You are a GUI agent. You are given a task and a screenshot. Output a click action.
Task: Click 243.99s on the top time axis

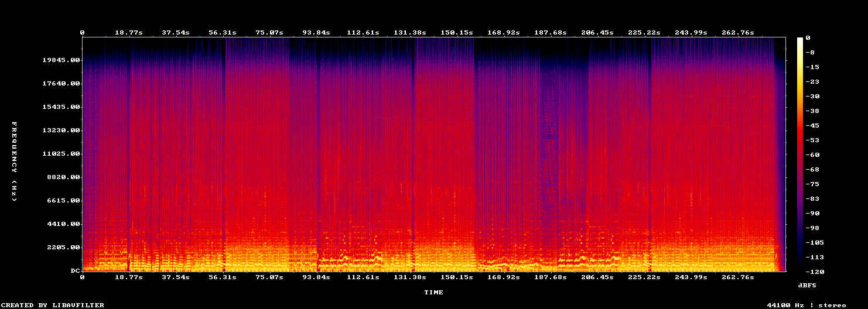(691, 32)
